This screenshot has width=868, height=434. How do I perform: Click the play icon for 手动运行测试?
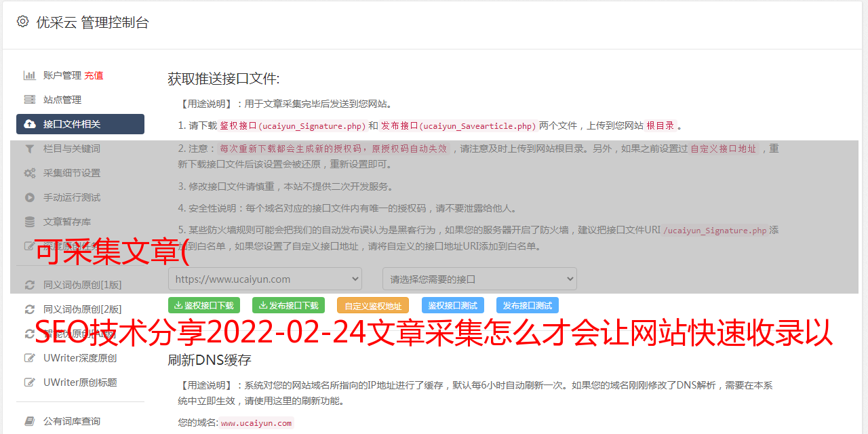pyautogui.click(x=30, y=197)
